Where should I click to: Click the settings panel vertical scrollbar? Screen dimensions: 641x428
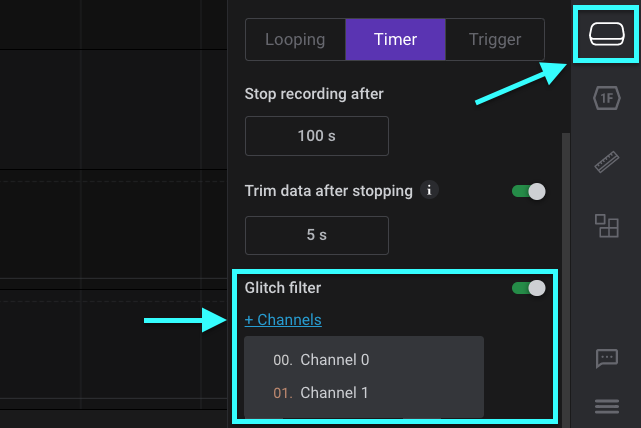click(566, 280)
